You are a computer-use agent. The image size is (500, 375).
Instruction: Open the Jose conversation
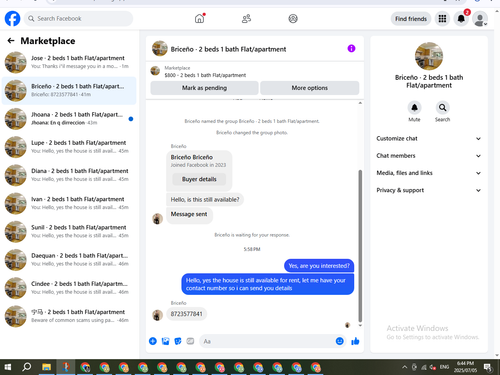69,62
